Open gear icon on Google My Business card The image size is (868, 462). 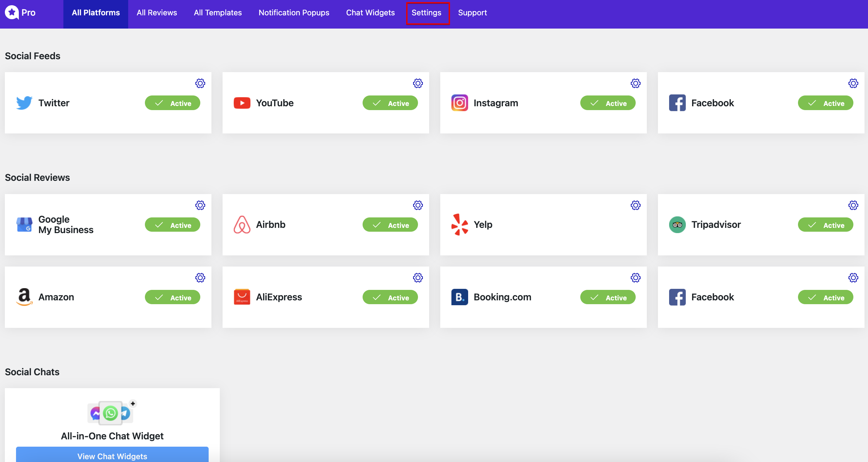[x=200, y=205]
